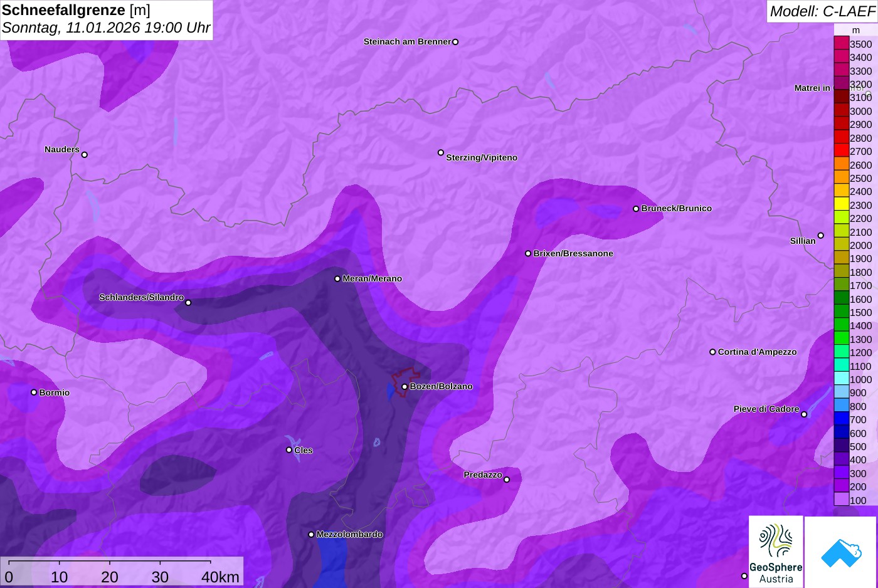Click the "Schneefallgrenze [m]" map title
Screen dimensions: 878x588
[76, 10]
